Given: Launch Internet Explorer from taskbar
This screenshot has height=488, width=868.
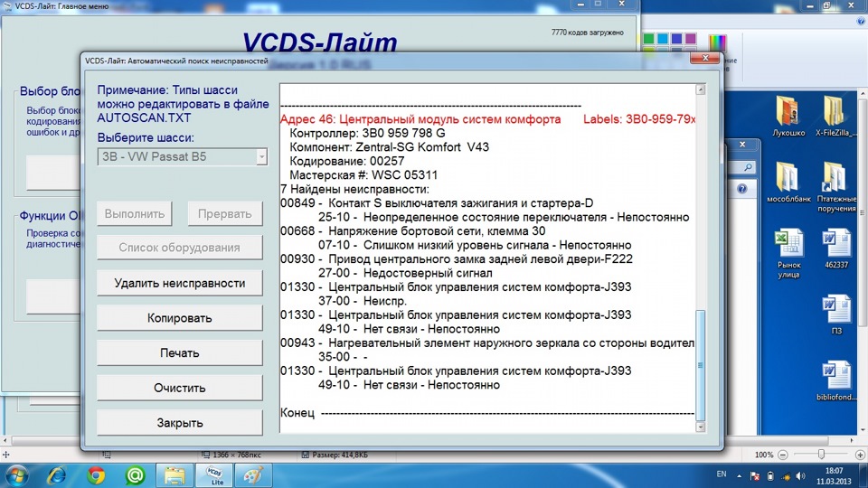Looking at the screenshot, I should pos(56,476).
